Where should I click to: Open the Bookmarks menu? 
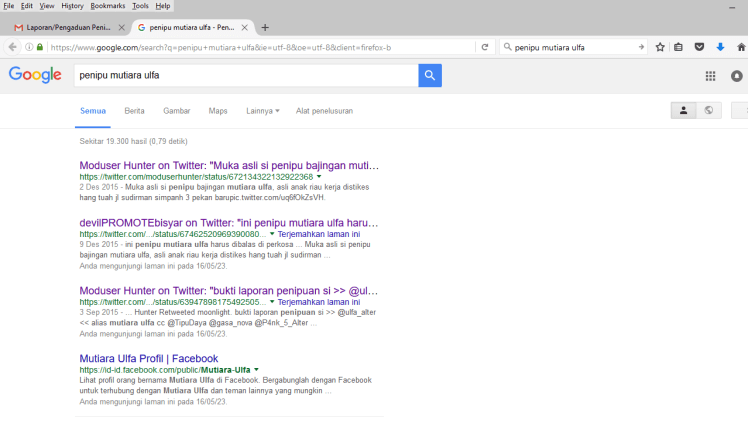[x=107, y=6]
